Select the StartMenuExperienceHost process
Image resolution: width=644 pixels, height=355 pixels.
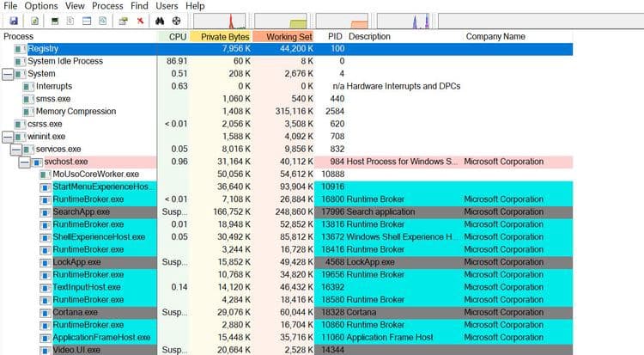(100, 187)
